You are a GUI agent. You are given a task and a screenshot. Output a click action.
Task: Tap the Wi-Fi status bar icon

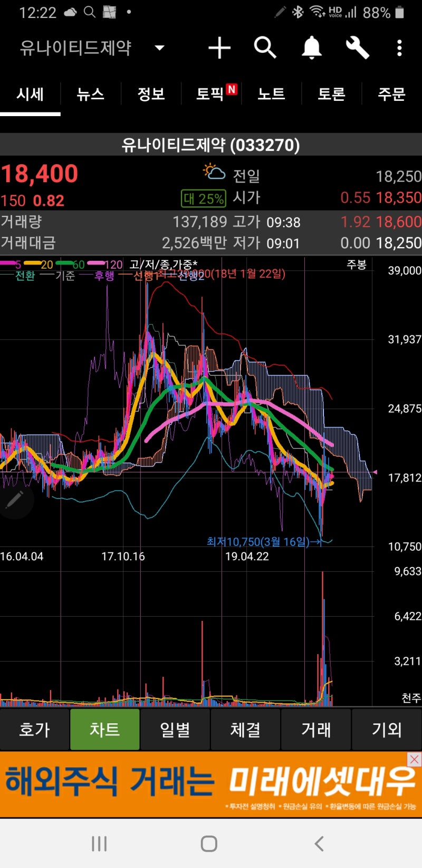tap(317, 12)
